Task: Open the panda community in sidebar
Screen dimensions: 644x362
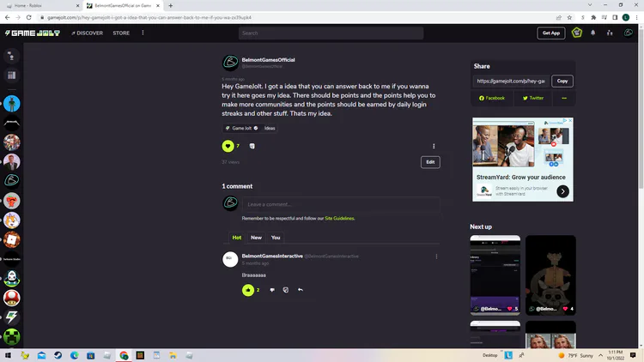Action: click(x=11, y=278)
